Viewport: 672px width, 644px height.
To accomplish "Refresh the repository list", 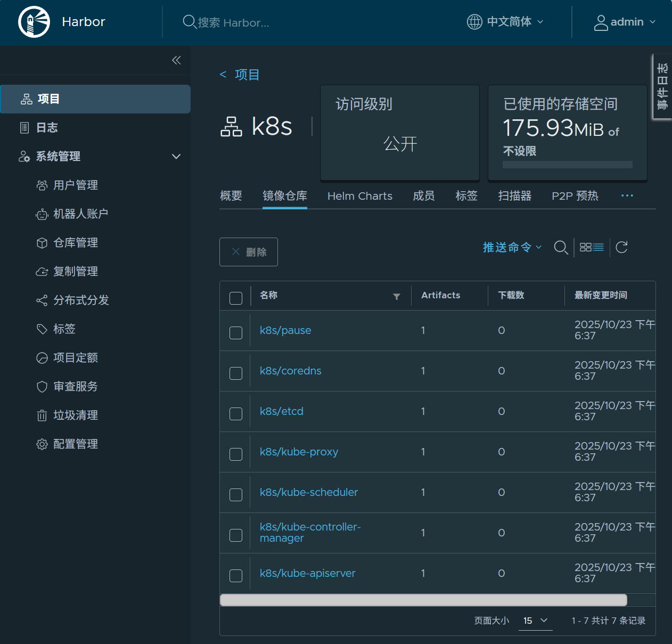I will pos(621,247).
